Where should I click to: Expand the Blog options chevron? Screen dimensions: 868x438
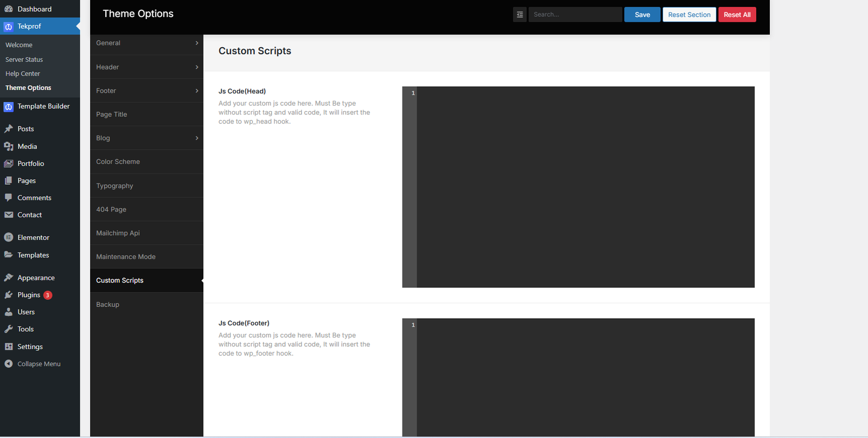click(196, 138)
